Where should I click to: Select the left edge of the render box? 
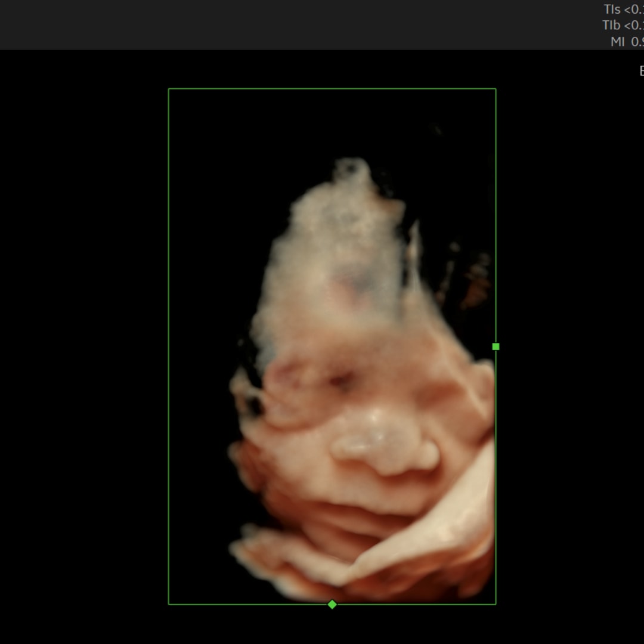tap(169, 346)
